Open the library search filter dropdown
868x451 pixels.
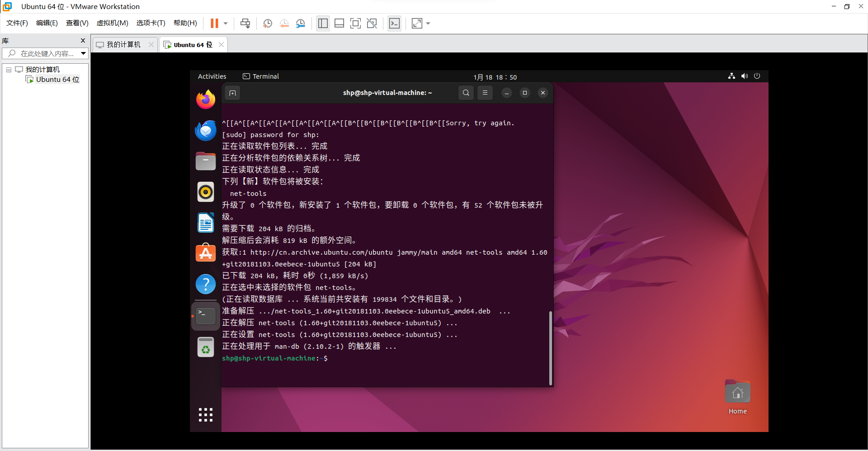point(83,53)
